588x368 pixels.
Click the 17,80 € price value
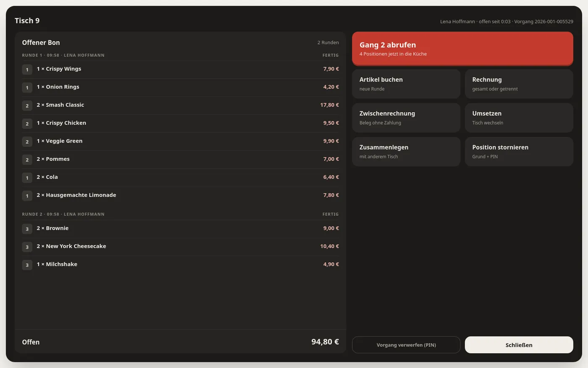coord(329,105)
